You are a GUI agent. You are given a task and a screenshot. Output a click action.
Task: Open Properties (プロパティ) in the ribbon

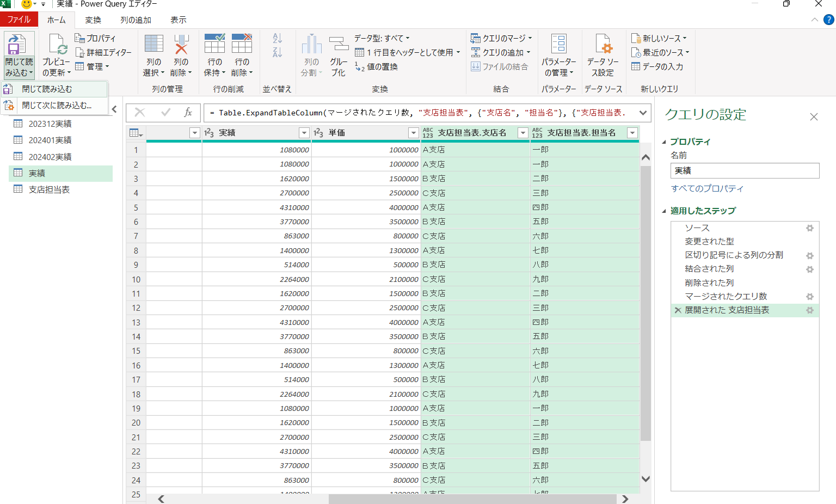click(96, 38)
